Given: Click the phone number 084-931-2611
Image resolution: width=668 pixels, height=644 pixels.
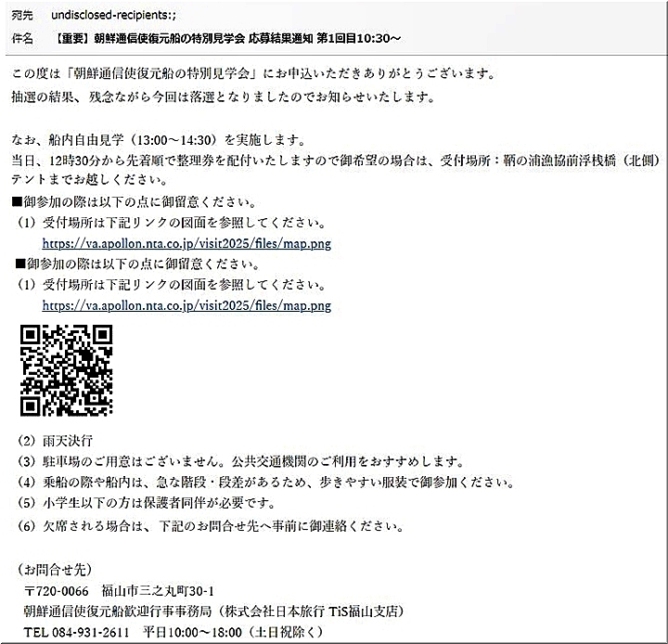Looking at the screenshot, I should (x=90, y=631).
